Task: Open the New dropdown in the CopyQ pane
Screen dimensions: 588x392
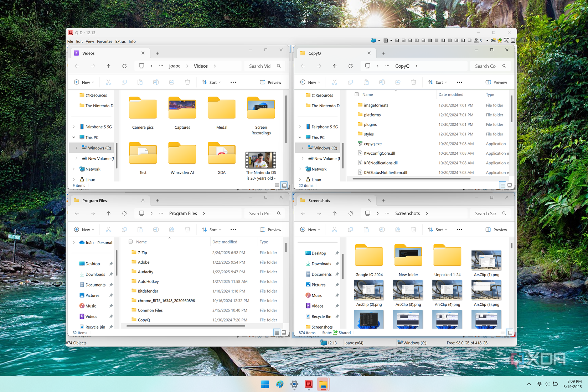Action: [310, 82]
